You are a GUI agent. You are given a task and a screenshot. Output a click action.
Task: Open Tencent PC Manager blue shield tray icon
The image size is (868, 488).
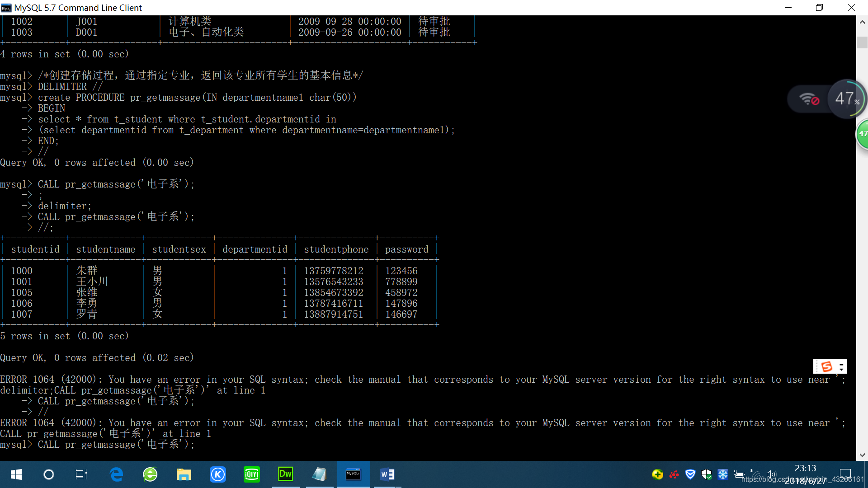(x=690, y=474)
